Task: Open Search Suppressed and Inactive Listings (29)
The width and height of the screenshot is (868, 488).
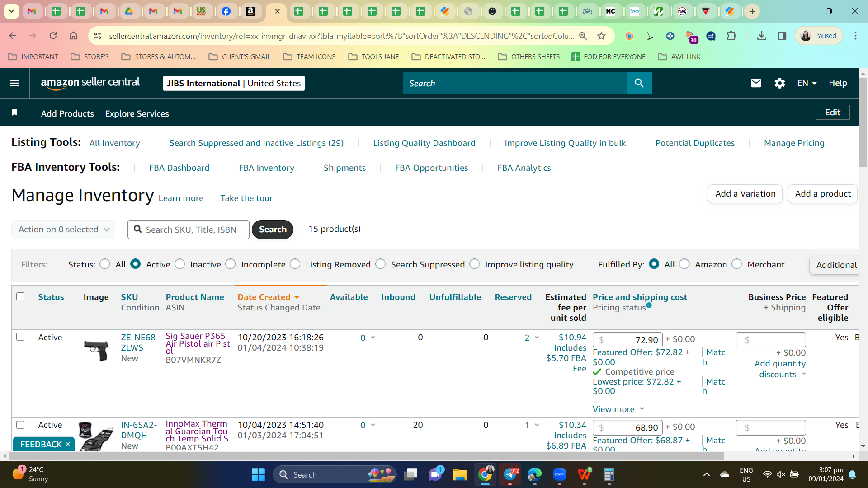Action: tap(256, 143)
